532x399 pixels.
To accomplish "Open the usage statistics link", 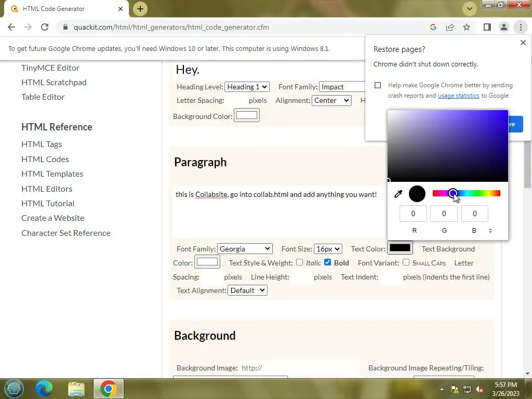I will click(x=458, y=96).
